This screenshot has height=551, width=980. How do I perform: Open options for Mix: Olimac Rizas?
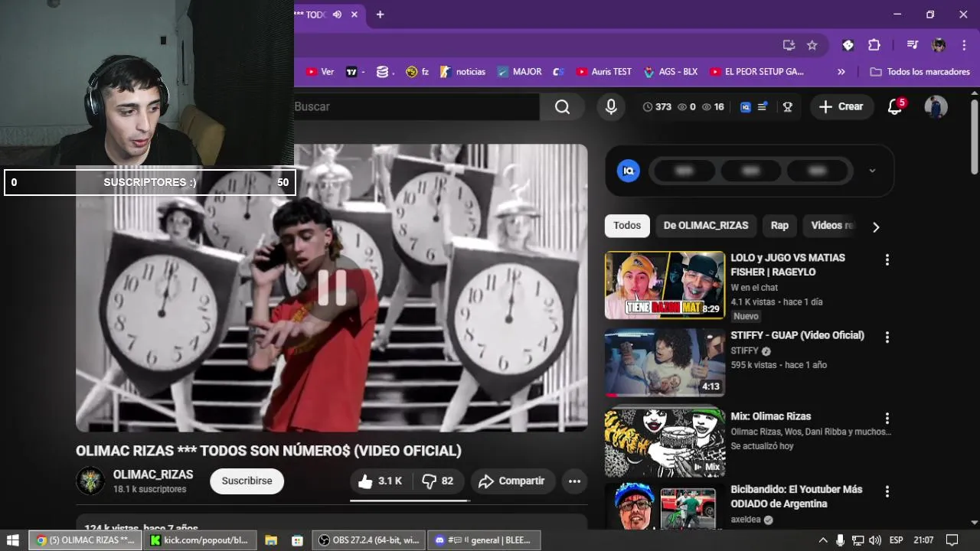tap(887, 419)
